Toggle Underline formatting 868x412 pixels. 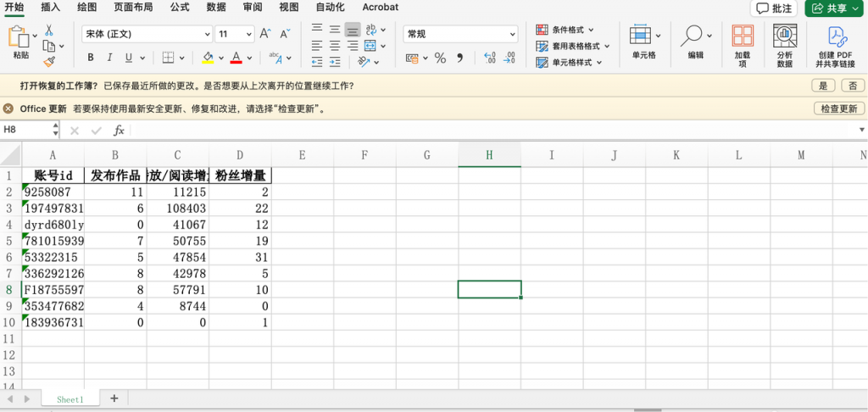click(129, 58)
